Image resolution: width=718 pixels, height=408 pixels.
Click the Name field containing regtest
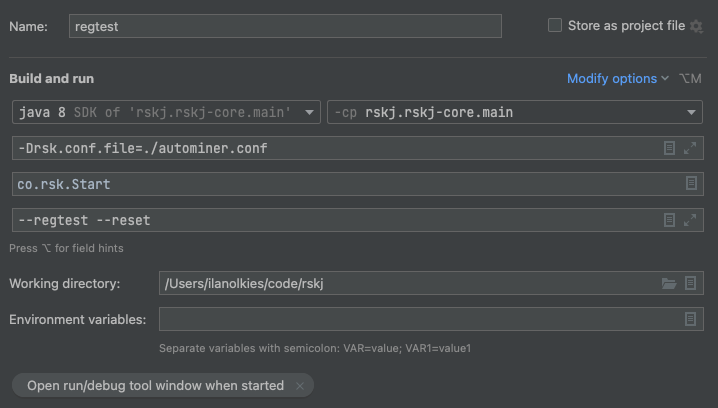coord(285,27)
